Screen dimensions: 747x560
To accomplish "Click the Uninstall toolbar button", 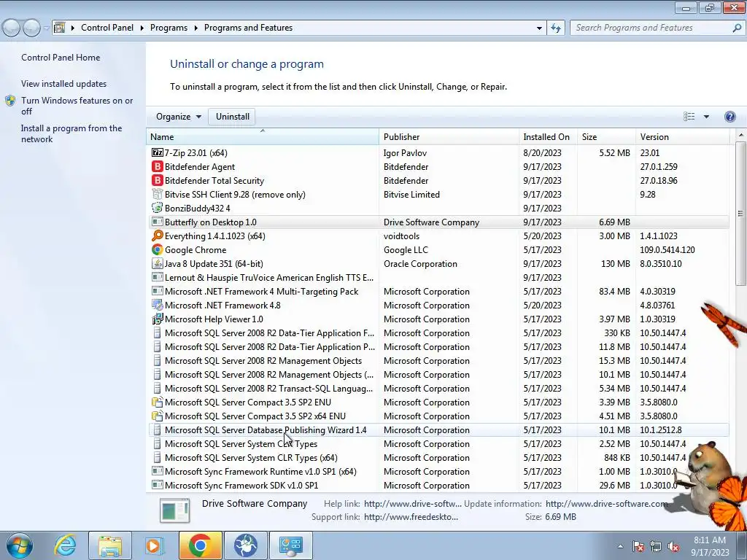I will tap(233, 117).
